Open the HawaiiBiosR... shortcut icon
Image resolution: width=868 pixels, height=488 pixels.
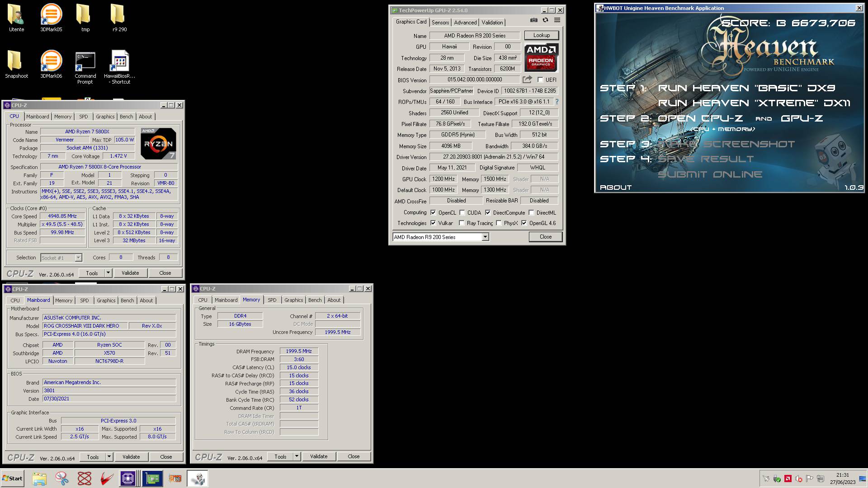[x=120, y=68]
